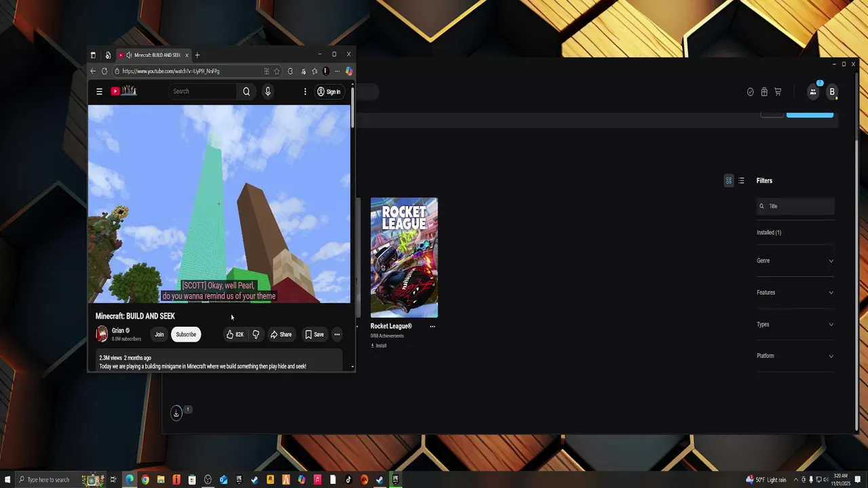Refresh the YouTube page
Viewport: 868px width, 488px height.
pyautogui.click(x=104, y=71)
